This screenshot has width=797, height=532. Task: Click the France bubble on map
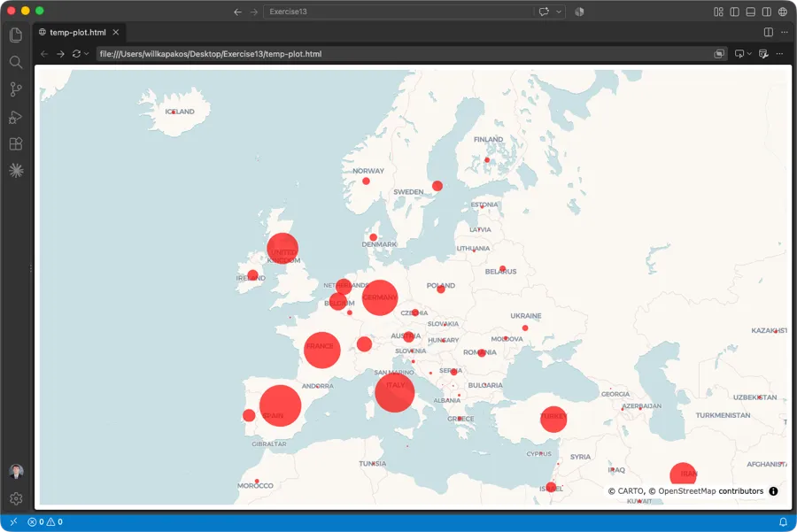click(321, 351)
